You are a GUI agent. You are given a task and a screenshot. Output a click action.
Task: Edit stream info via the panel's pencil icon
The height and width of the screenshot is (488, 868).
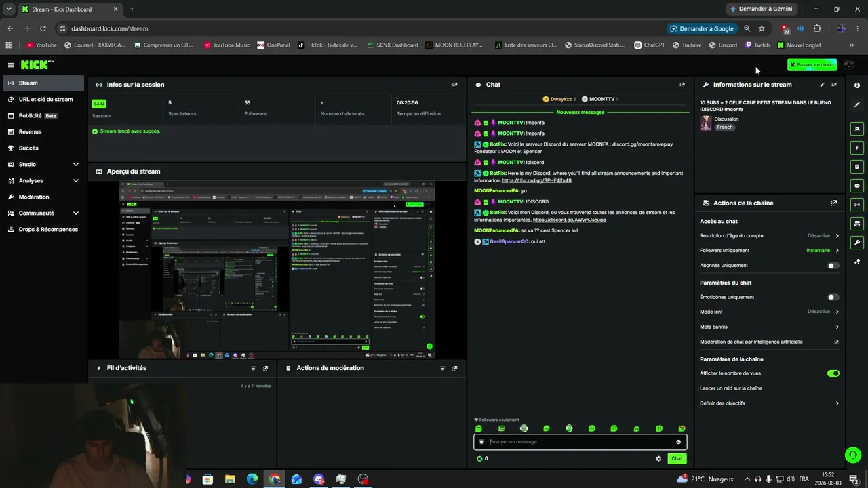coord(822,85)
